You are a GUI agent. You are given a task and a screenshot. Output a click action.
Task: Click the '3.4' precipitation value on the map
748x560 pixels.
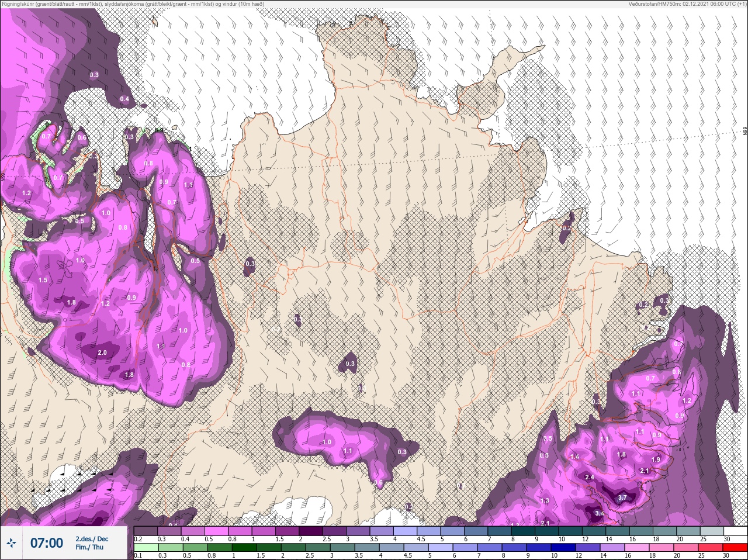click(599, 513)
